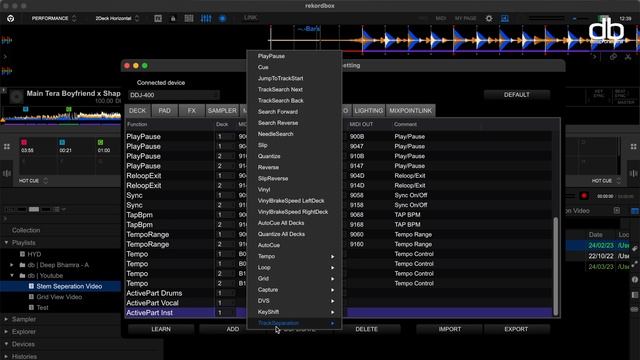
Task: Open left deck HOT CUE pad mode selector
Action: click(x=33, y=180)
